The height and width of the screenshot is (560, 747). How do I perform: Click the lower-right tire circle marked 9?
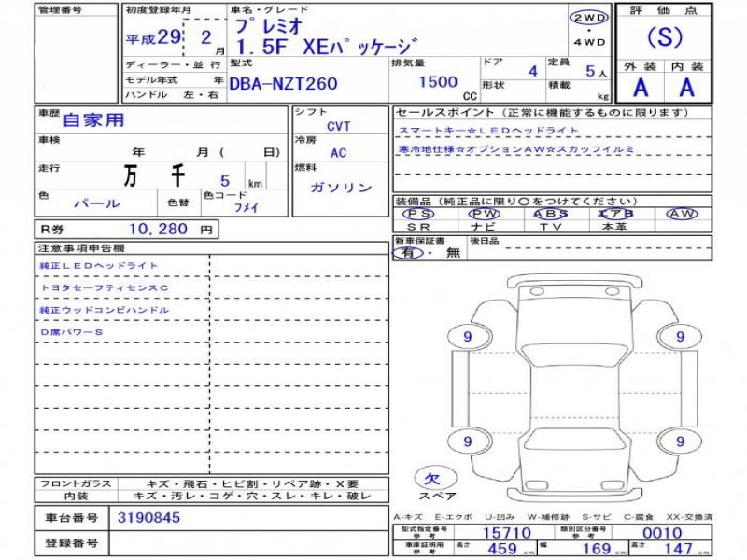(x=680, y=441)
